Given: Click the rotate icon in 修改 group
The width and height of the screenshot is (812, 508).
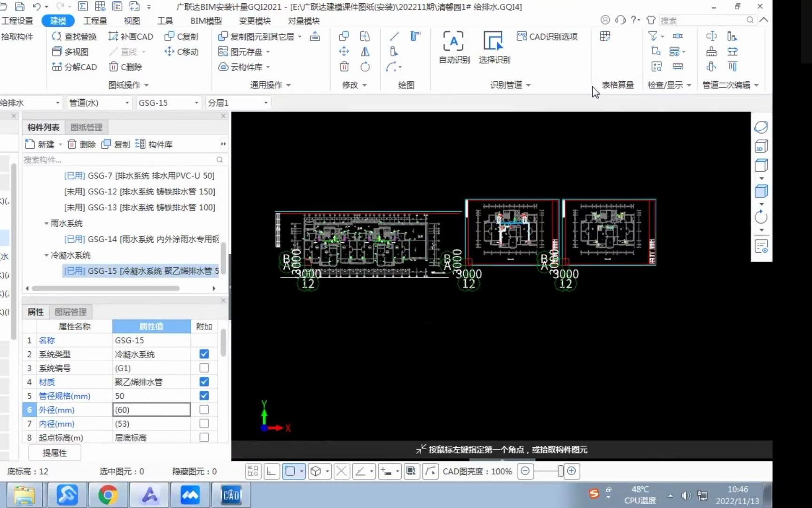Looking at the screenshot, I should coord(365,67).
